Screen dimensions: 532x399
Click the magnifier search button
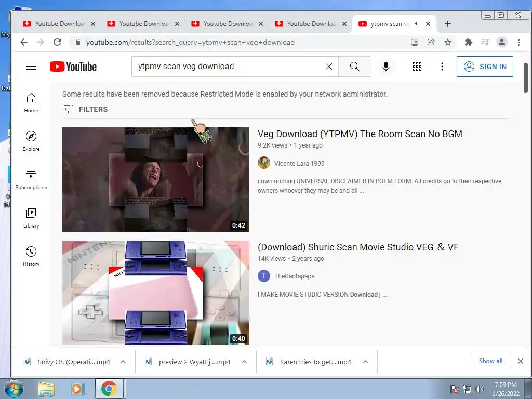(x=354, y=66)
